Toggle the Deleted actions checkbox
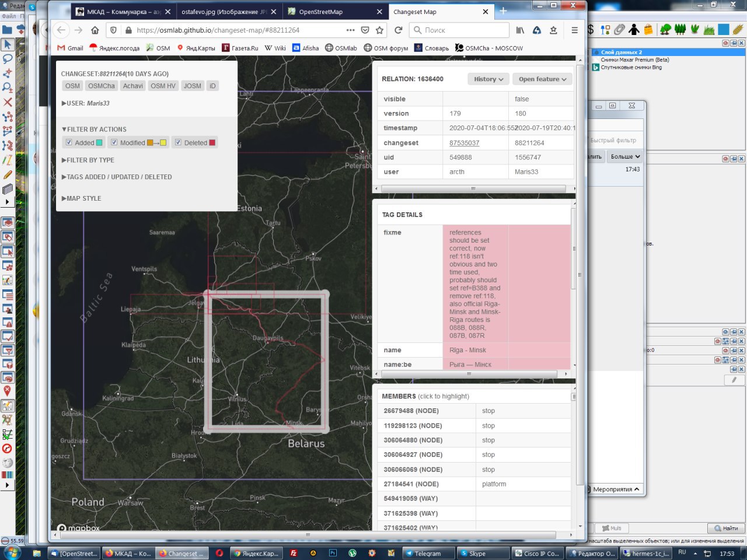The width and height of the screenshot is (747, 560). click(178, 142)
